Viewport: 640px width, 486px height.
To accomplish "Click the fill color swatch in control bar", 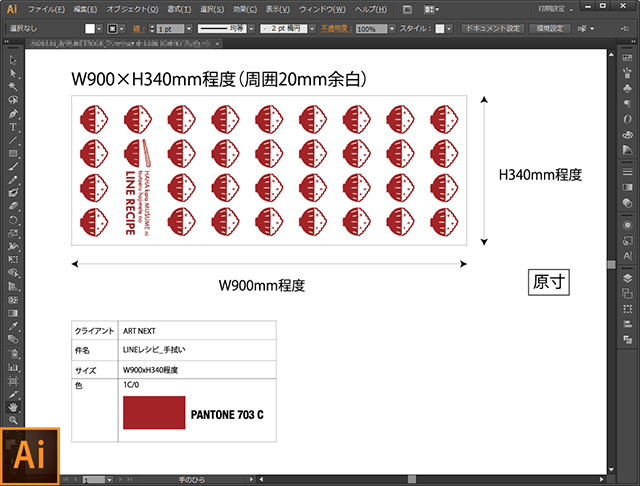I will (90, 29).
